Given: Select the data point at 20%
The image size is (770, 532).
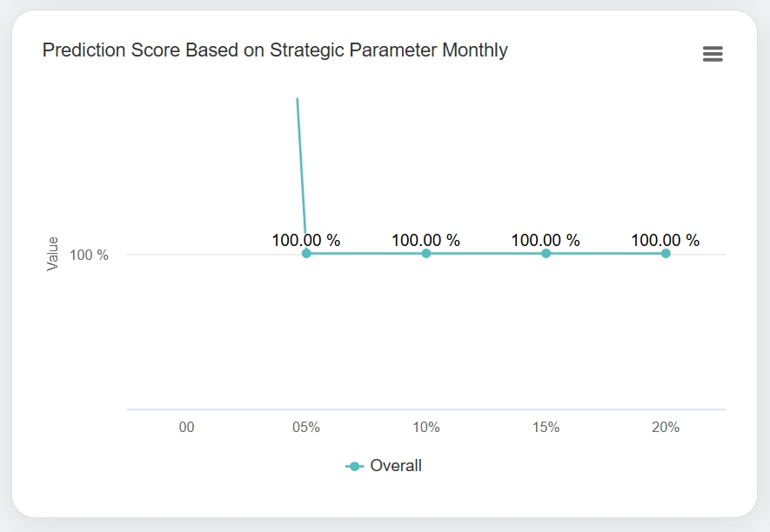Looking at the screenshot, I should click(x=666, y=254).
